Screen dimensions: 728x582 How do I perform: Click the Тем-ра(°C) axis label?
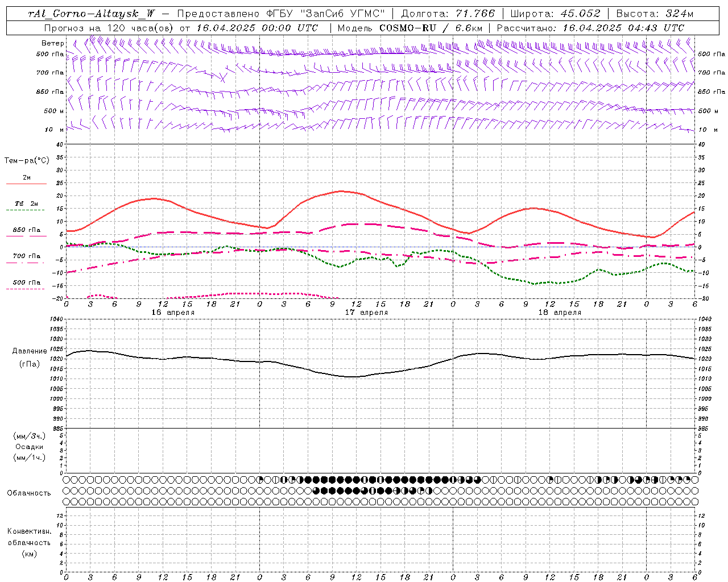pyautogui.click(x=27, y=161)
